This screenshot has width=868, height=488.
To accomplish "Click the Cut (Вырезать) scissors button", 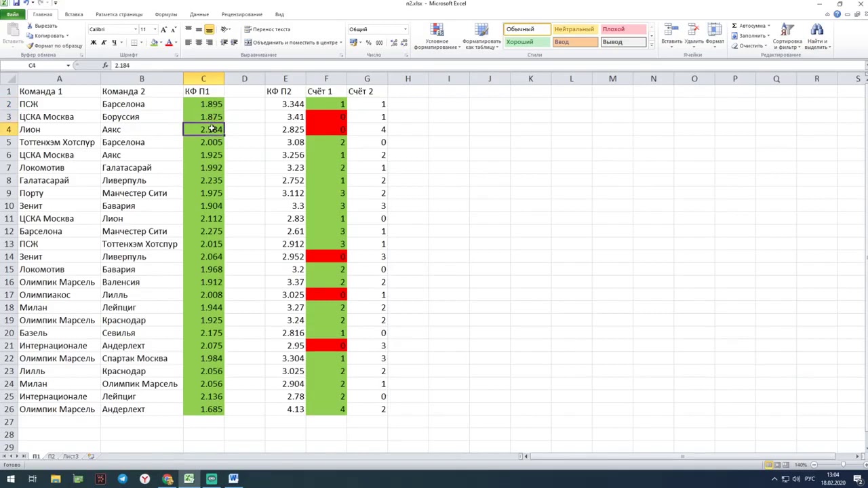I will [x=41, y=26].
